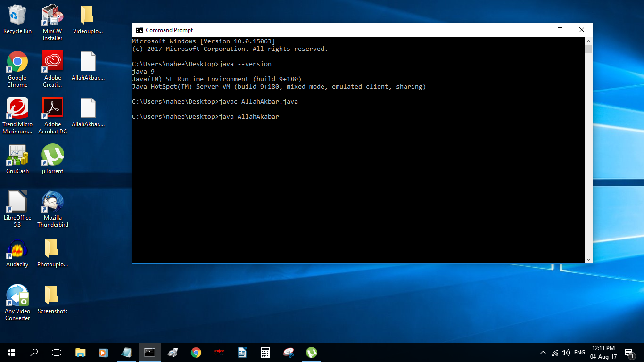Image resolution: width=644 pixels, height=362 pixels.
Task: Switch to the Notepad taskbar window
Action: click(126, 353)
